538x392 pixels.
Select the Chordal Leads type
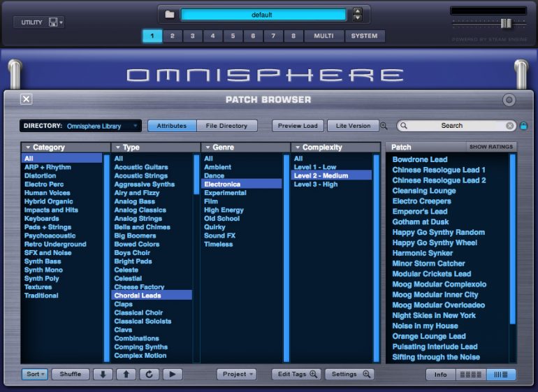coord(152,296)
